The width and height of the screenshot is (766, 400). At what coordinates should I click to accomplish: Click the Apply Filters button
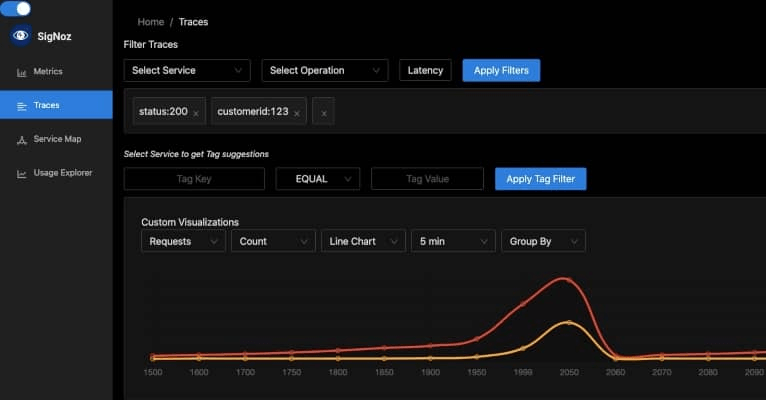pyautogui.click(x=501, y=70)
